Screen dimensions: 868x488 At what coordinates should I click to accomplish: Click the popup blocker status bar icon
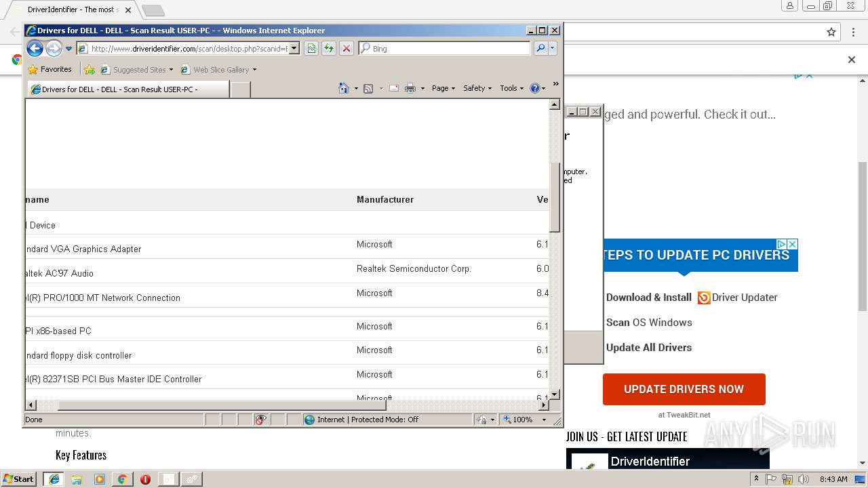[260, 420]
